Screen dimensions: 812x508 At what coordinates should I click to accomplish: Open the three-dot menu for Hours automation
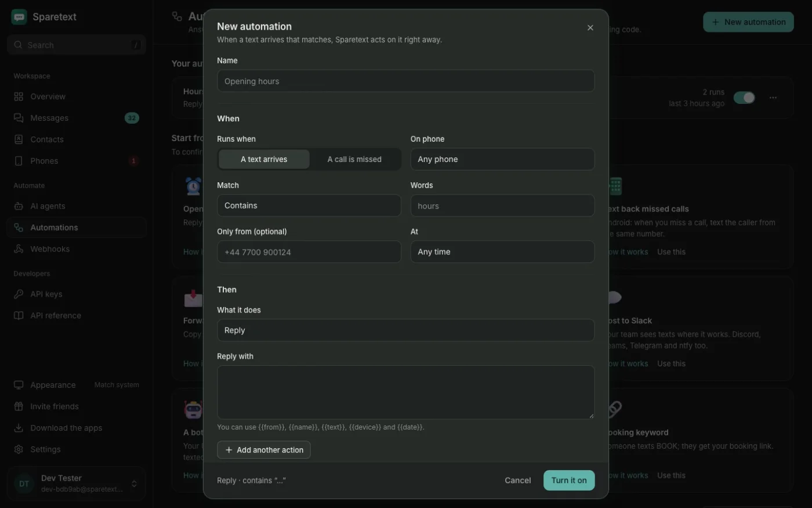773,98
